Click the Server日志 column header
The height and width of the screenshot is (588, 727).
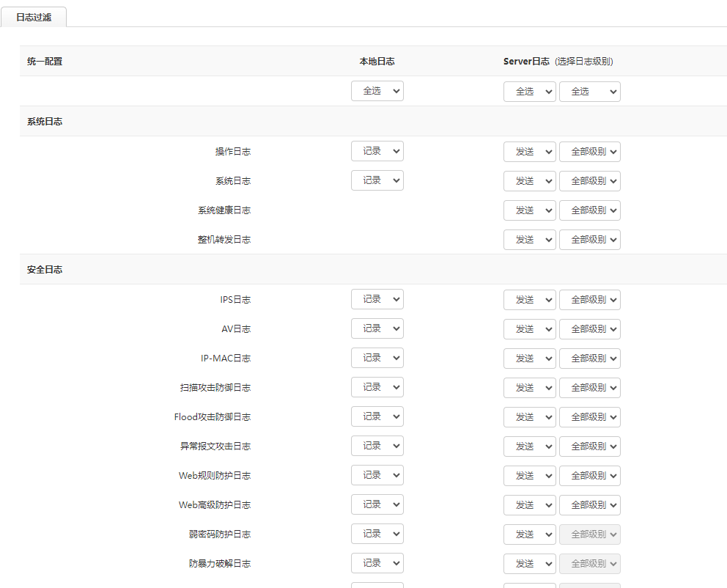526,61
